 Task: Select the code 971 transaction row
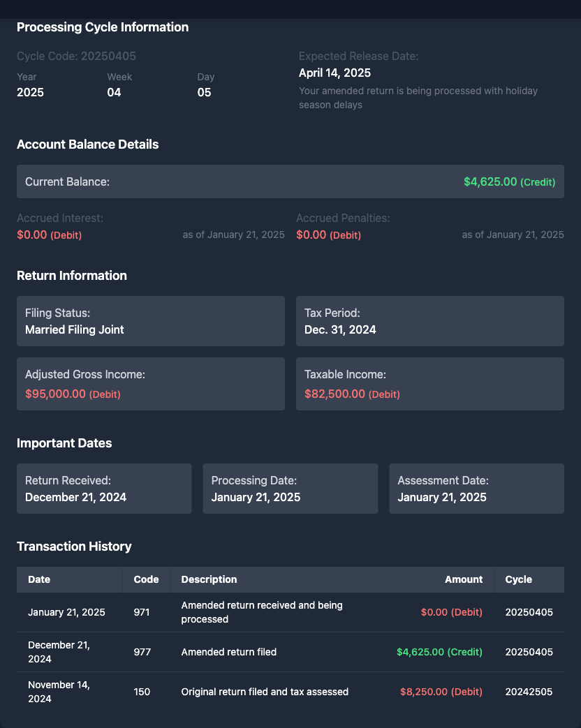(290, 612)
